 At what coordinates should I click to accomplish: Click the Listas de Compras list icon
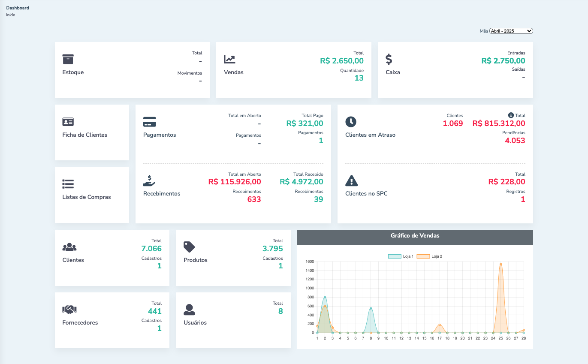pos(68,184)
